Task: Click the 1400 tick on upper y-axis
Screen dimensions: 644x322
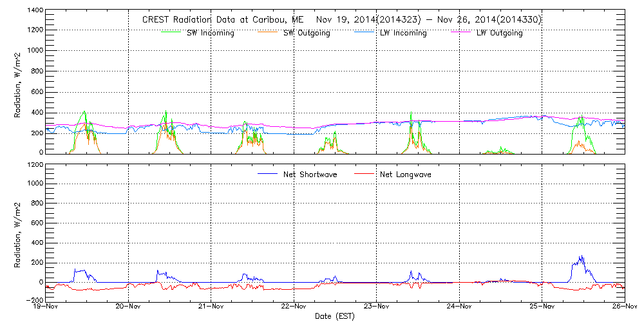Action: tap(35, 11)
